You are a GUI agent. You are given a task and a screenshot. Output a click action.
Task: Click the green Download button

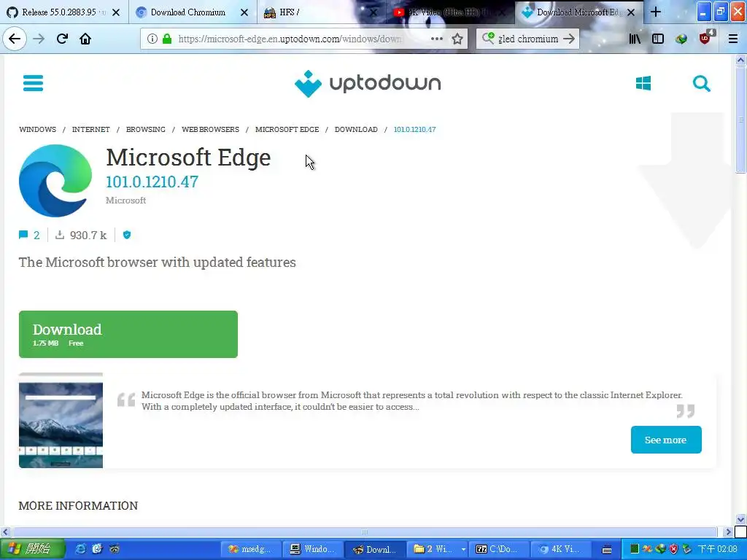(x=128, y=334)
